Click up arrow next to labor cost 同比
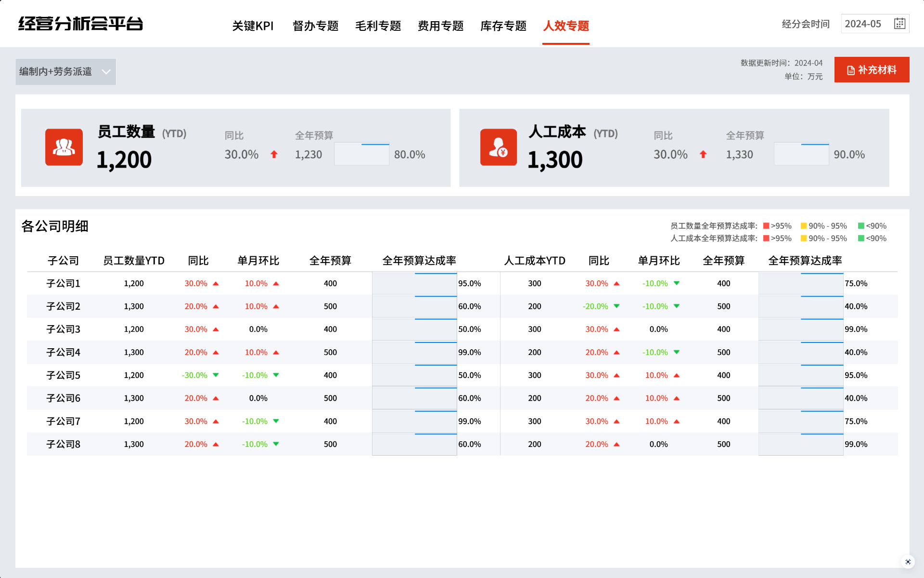The height and width of the screenshot is (578, 924). pos(703,155)
